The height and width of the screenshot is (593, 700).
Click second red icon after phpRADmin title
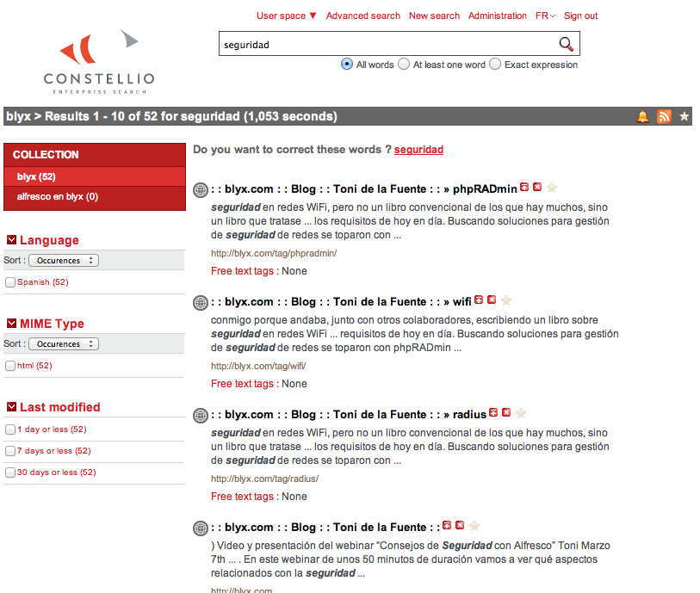point(537,187)
